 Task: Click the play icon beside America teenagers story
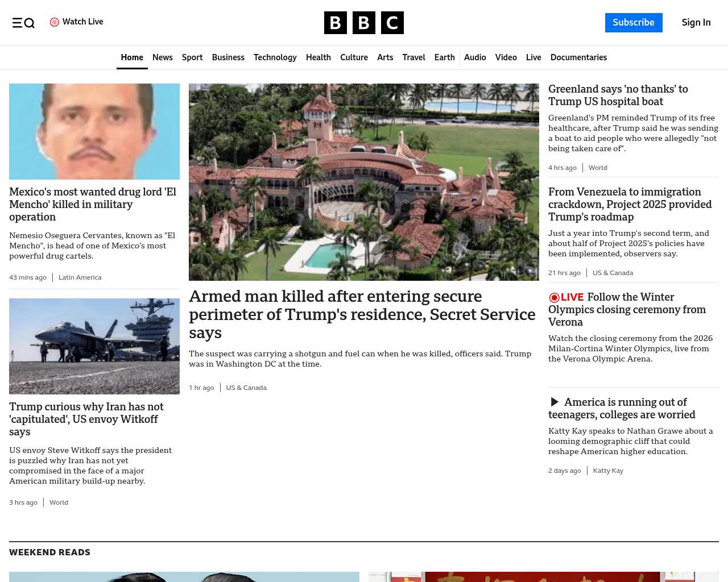(x=555, y=402)
